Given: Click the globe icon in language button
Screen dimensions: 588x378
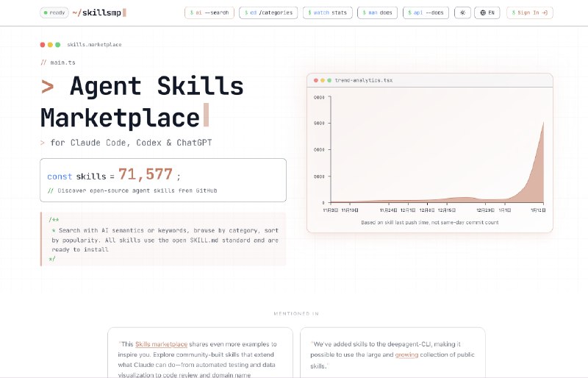Looking at the screenshot, I should click(481, 13).
